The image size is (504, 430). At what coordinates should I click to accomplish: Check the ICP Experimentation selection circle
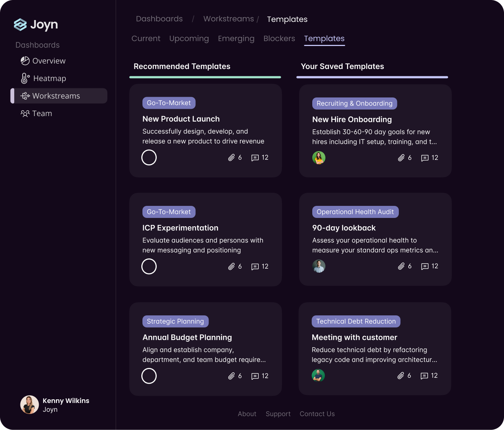[x=149, y=266]
